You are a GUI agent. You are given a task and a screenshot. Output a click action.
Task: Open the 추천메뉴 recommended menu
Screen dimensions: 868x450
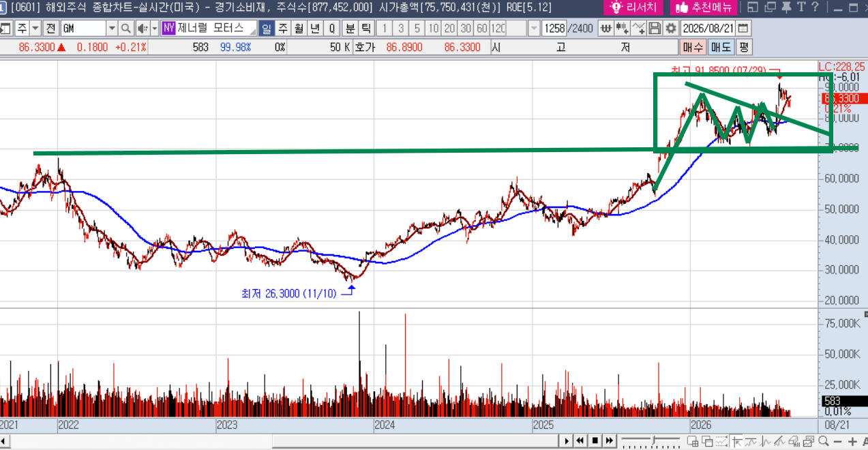[704, 7]
